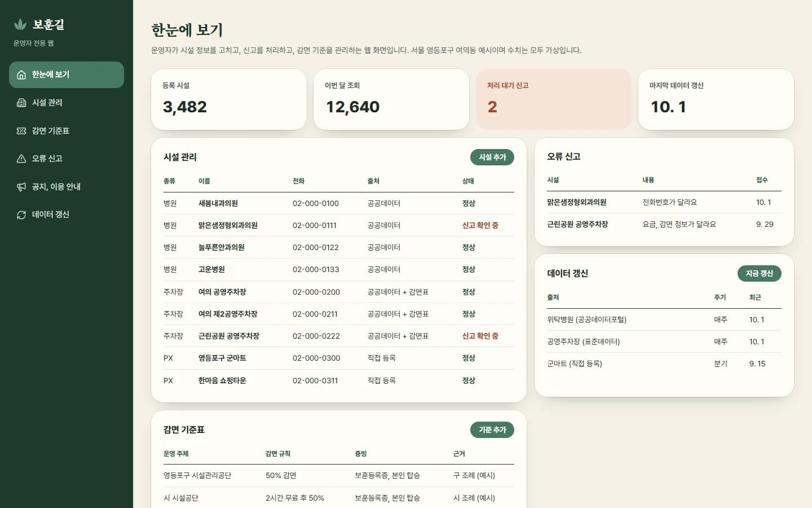Open 오류 신고 sidebar item
This screenshot has width=812, height=508.
[x=67, y=159]
